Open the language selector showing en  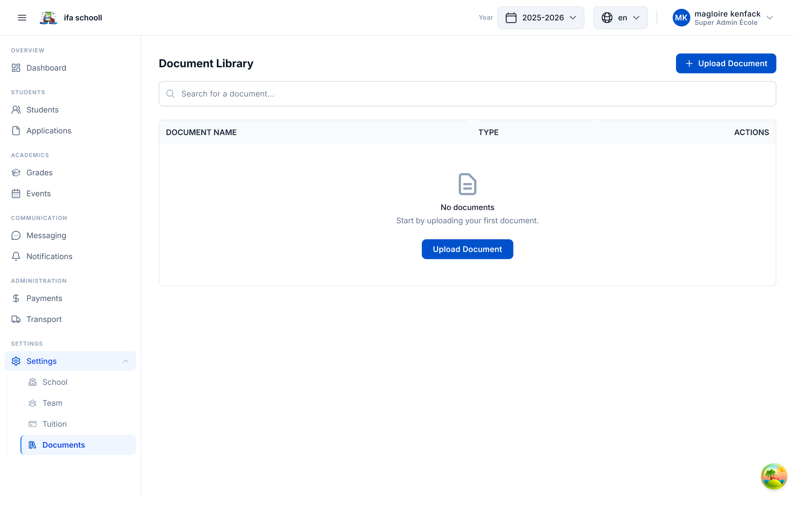click(620, 18)
